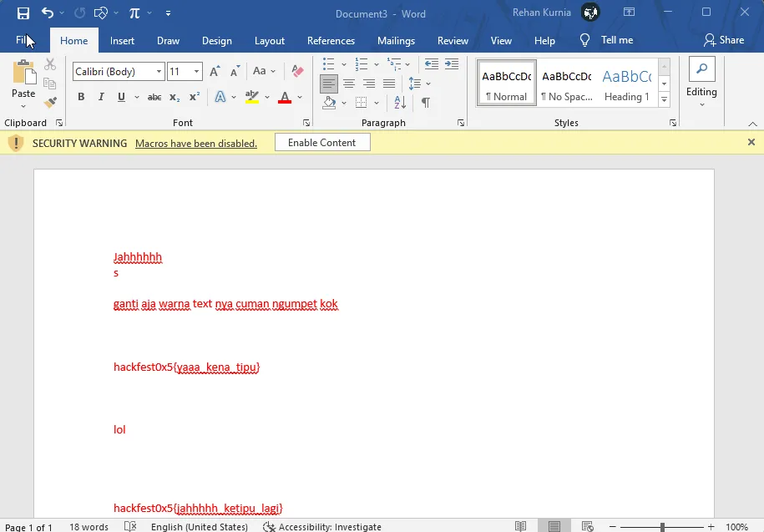
Task: Click the red Font Color swatch
Action: [x=285, y=97]
